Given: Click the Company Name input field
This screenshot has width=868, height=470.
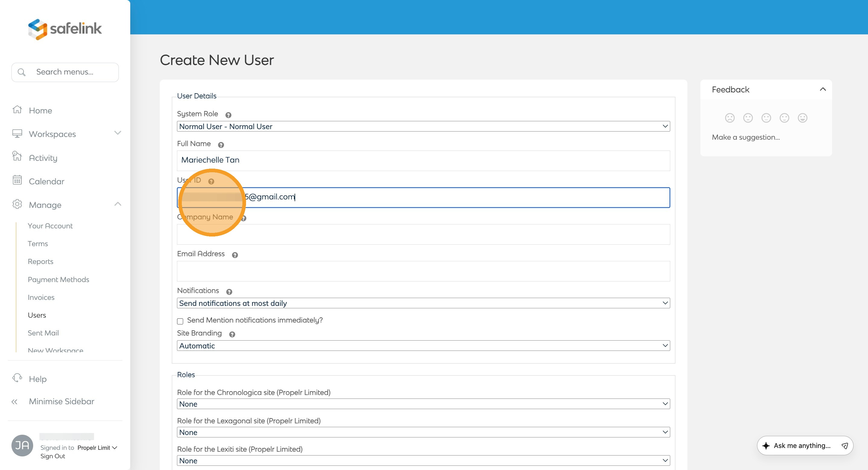Looking at the screenshot, I should tap(423, 235).
